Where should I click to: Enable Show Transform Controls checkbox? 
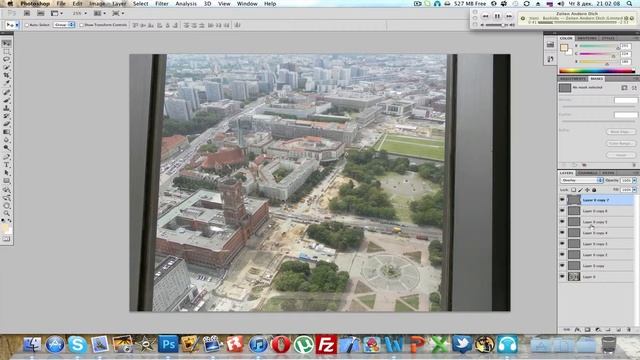[x=81, y=25]
